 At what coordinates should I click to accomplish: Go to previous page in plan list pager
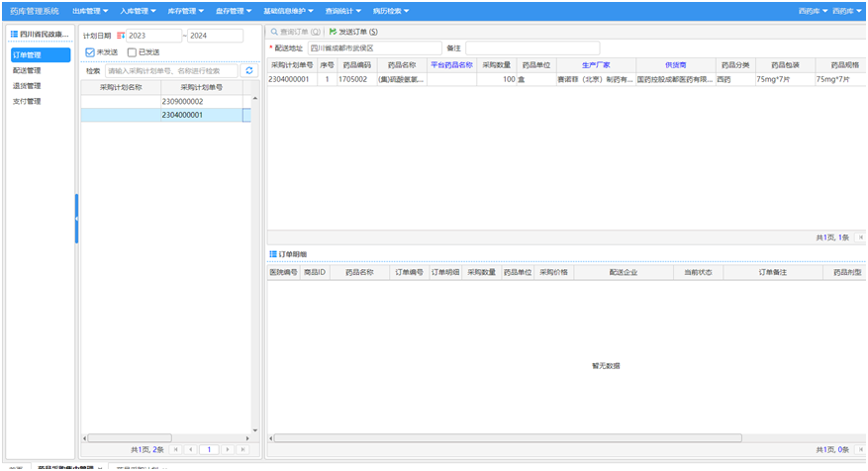(x=190, y=450)
